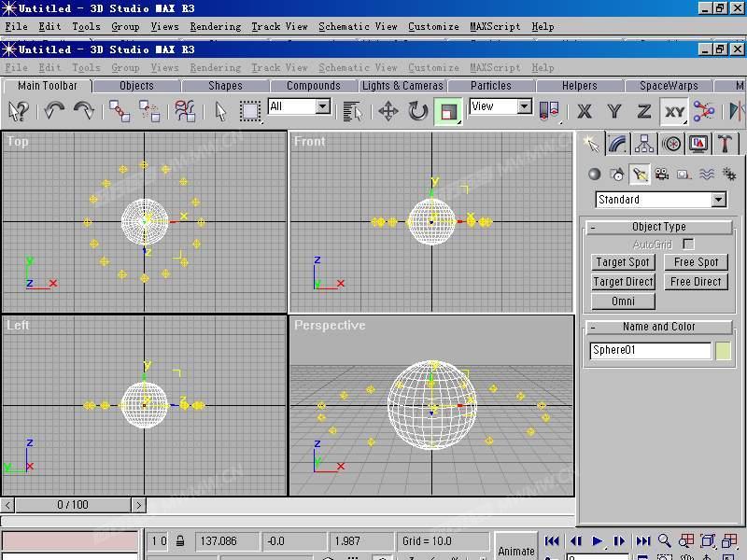Choose the Unlink Selection tool

(x=149, y=111)
